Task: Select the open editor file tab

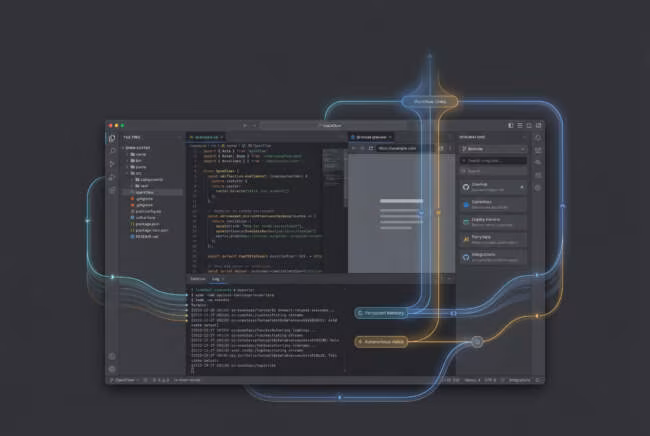Action: (206, 137)
